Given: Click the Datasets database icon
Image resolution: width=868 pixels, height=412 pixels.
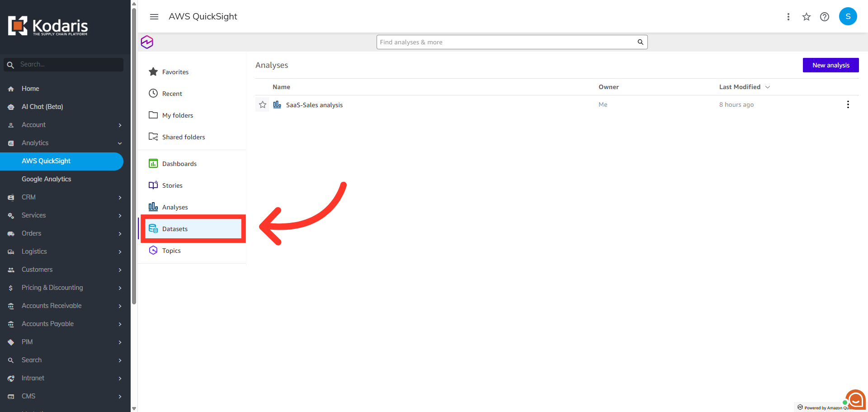Looking at the screenshot, I should click(x=153, y=228).
